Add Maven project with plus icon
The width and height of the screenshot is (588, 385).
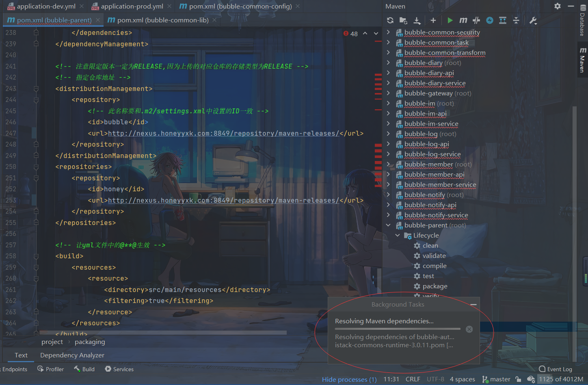(433, 20)
